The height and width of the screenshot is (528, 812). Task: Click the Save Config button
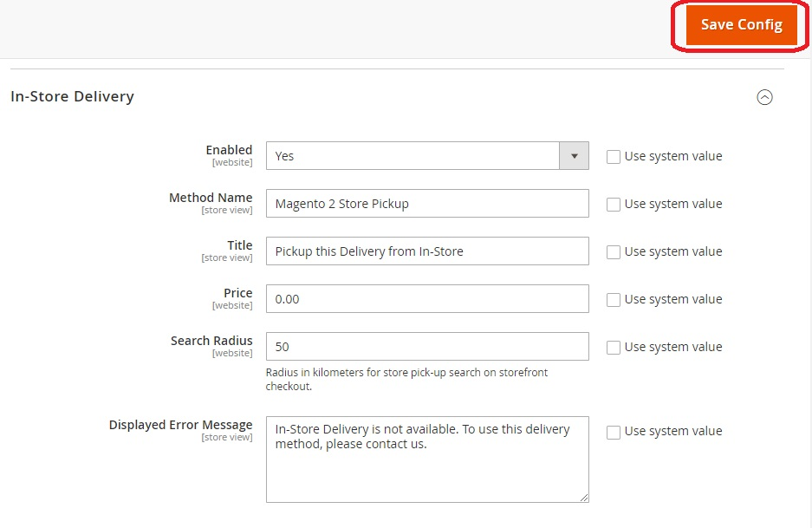(x=741, y=25)
